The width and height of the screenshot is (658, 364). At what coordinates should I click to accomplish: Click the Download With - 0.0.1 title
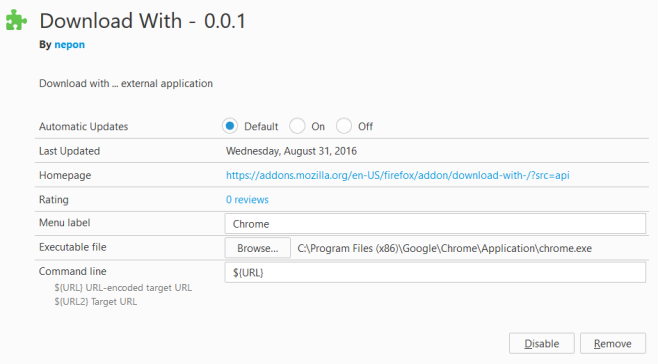click(x=143, y=21)
